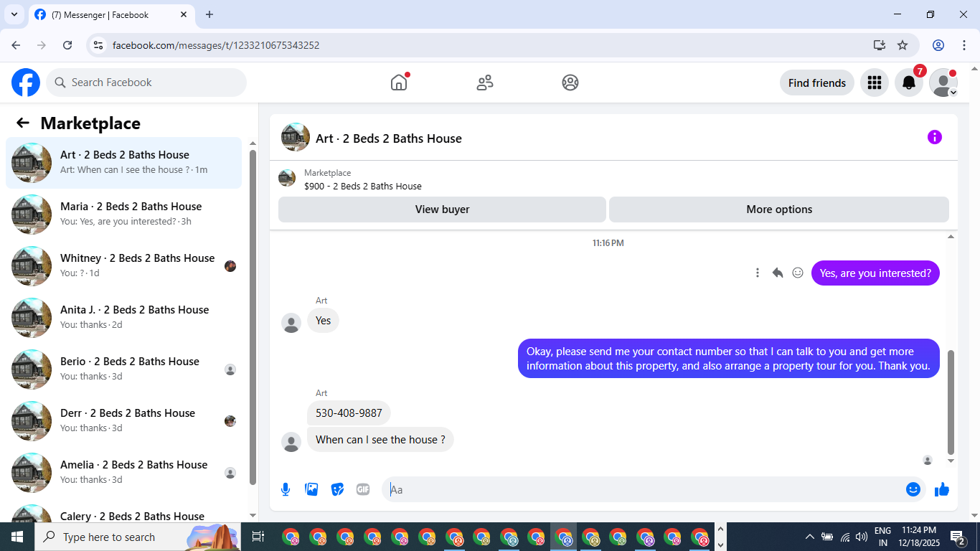The image size is (980, 551).
Task: Click the Search Facebook field
Action: tap(146, 83)
